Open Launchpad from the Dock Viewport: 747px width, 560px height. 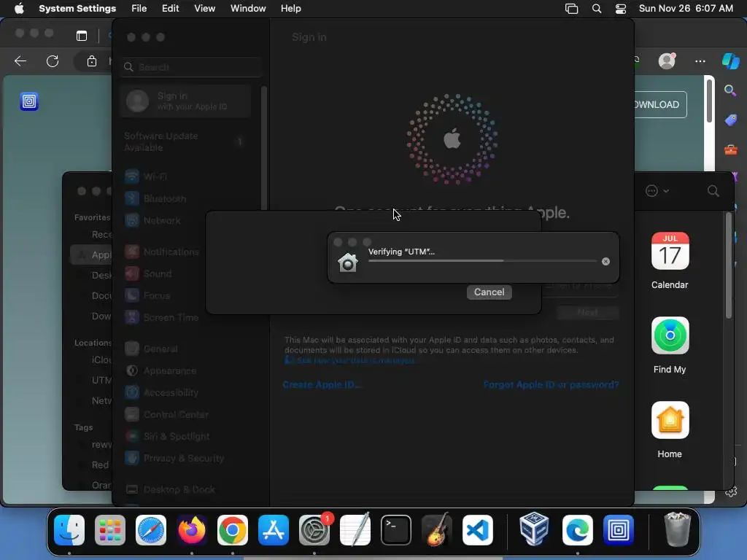[110, 530]
